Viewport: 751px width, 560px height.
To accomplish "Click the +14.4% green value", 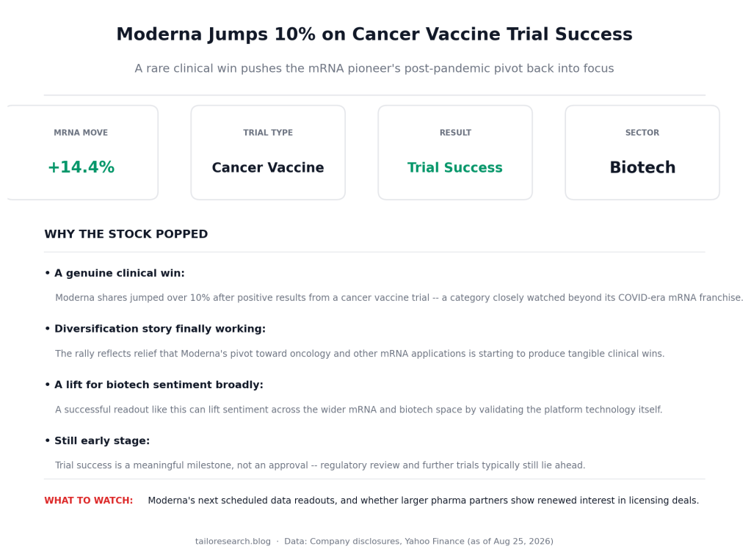I will point(81,167).
